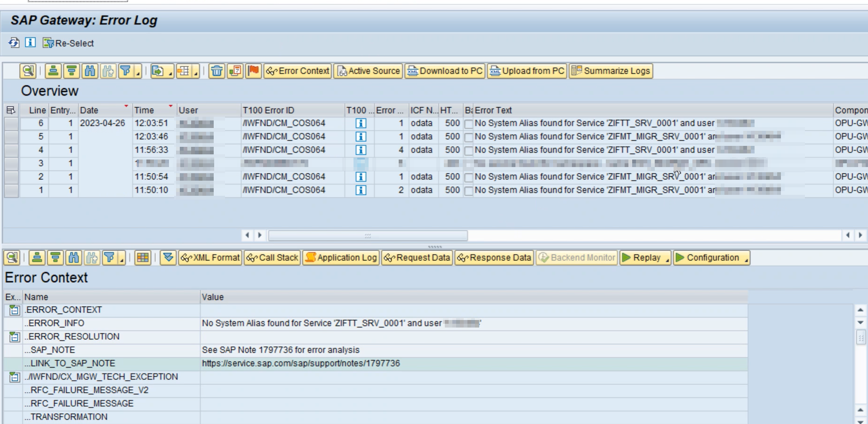Click the Call Stack button
This screenshot has height=424, width=868.
pos(273,258)
